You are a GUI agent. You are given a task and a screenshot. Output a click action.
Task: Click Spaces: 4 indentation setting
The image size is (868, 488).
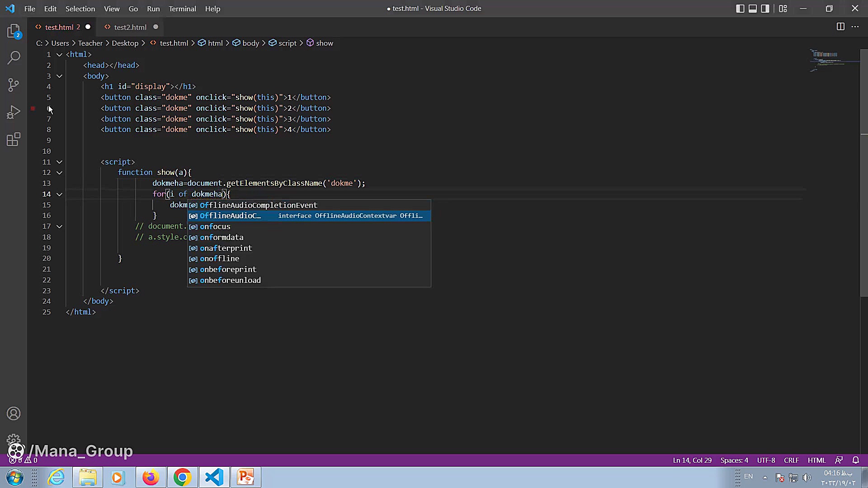tap(734, 460)
